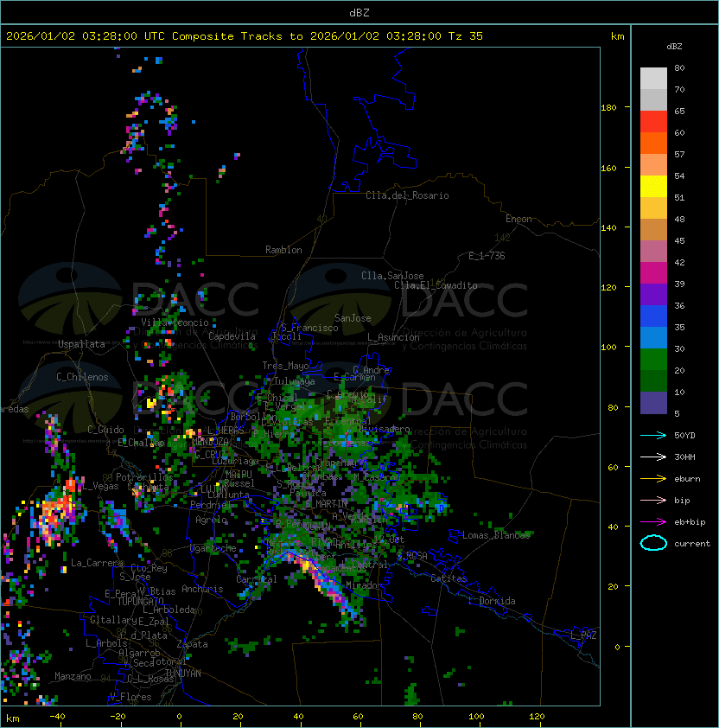The height and width of the screenshot is (728, 719).
Task: Click the magenta eb+bip arrow symbol
Action: [x=653, y=522]
